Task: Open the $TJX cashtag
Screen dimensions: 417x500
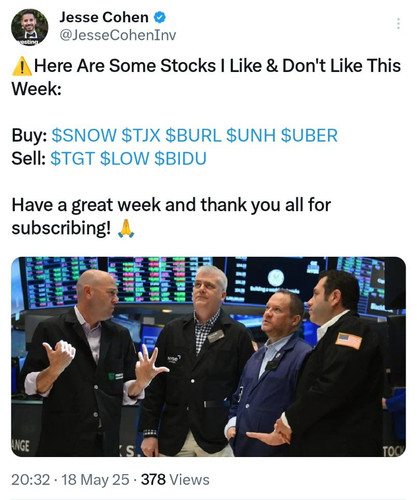Action: (x=141, y=136)
